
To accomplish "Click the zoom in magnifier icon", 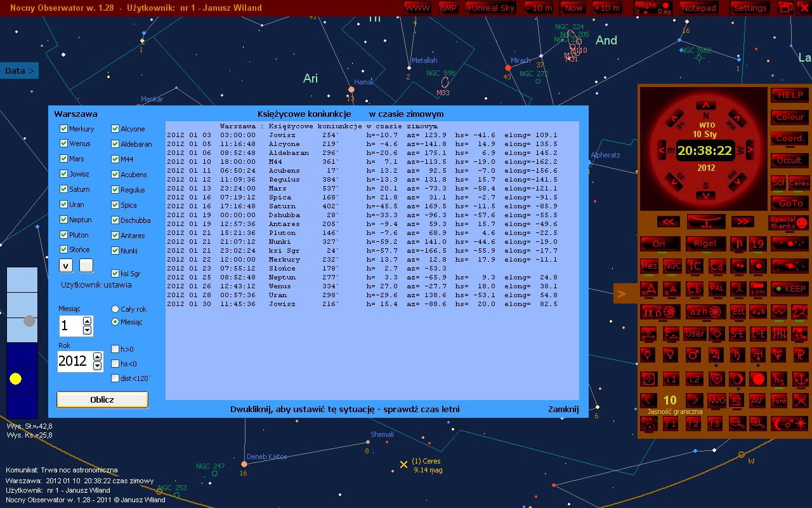I will tap(758, 423).
